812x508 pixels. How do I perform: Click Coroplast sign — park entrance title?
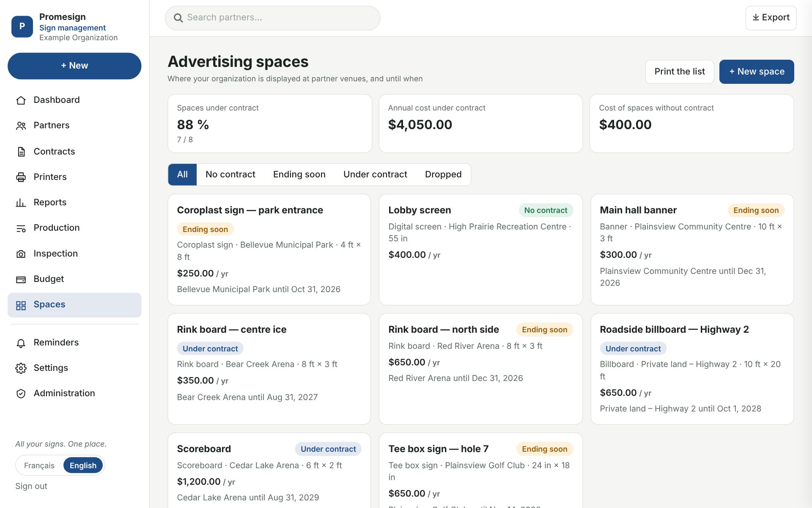250,210
